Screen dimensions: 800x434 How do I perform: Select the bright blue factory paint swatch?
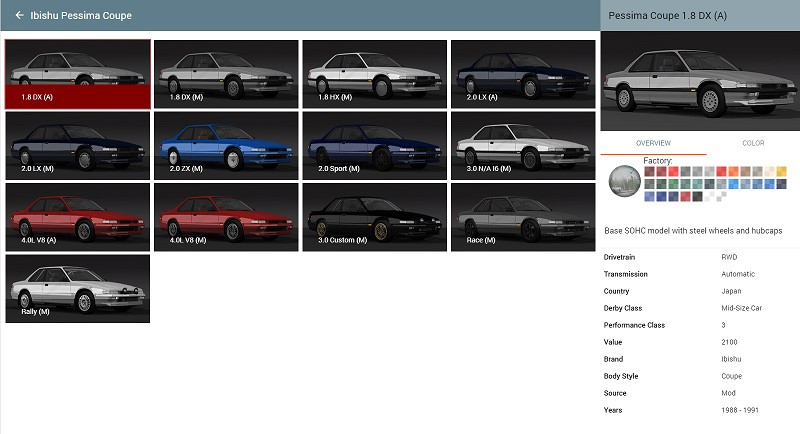click(733, 184)
